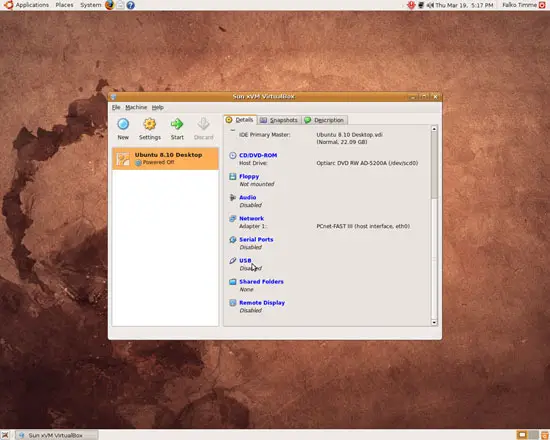Launch Firefox from the top panel
This screenshot has width=550, height=440.
(x=109, y=5)
